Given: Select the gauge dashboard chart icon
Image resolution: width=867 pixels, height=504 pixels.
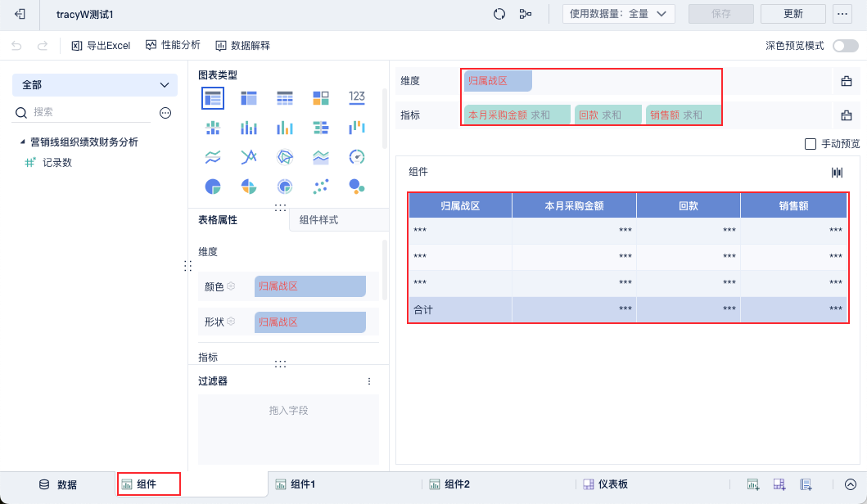Looking at the screenshot, I should point(357,157).
